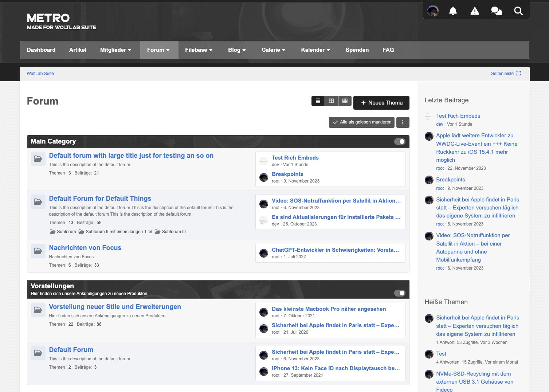The image size is (549, 392).
Task: Switch to the compact grid view icon
Action: tap(345, 101)
